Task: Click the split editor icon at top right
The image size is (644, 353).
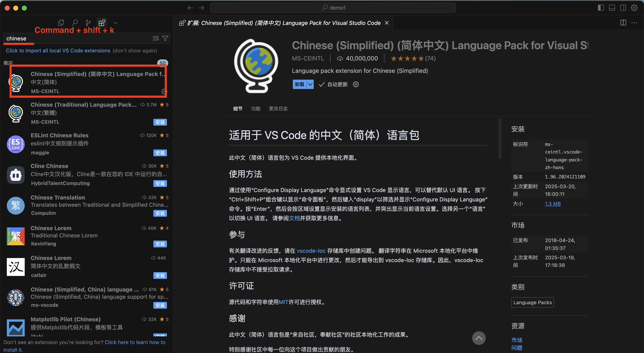Action: pos(623,23)
